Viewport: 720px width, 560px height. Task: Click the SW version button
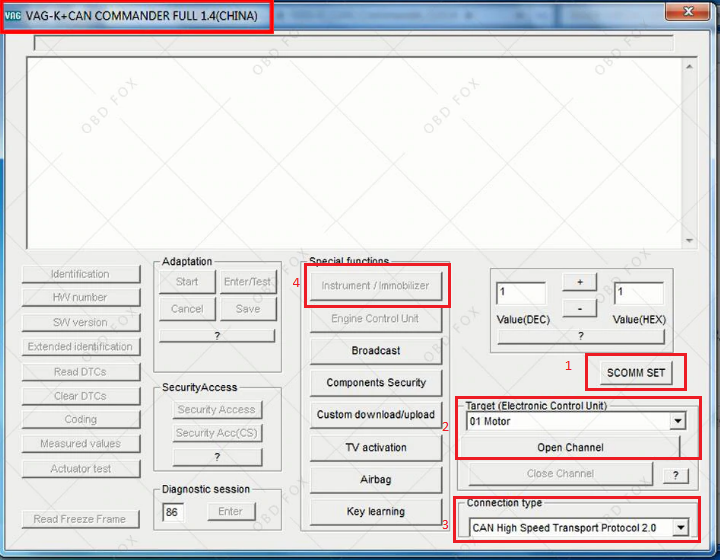(81, 322)
